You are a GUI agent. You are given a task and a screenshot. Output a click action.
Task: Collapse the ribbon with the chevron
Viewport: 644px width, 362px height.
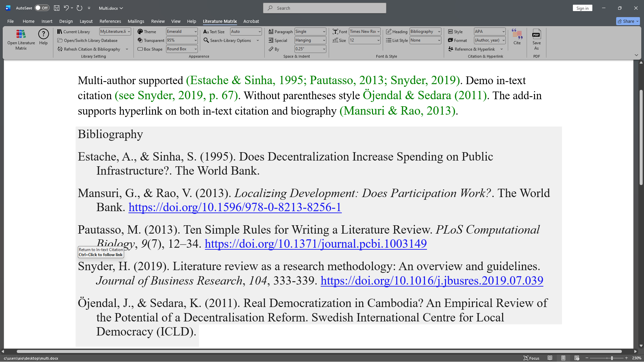pyautogui.click(x=636, y=55)
